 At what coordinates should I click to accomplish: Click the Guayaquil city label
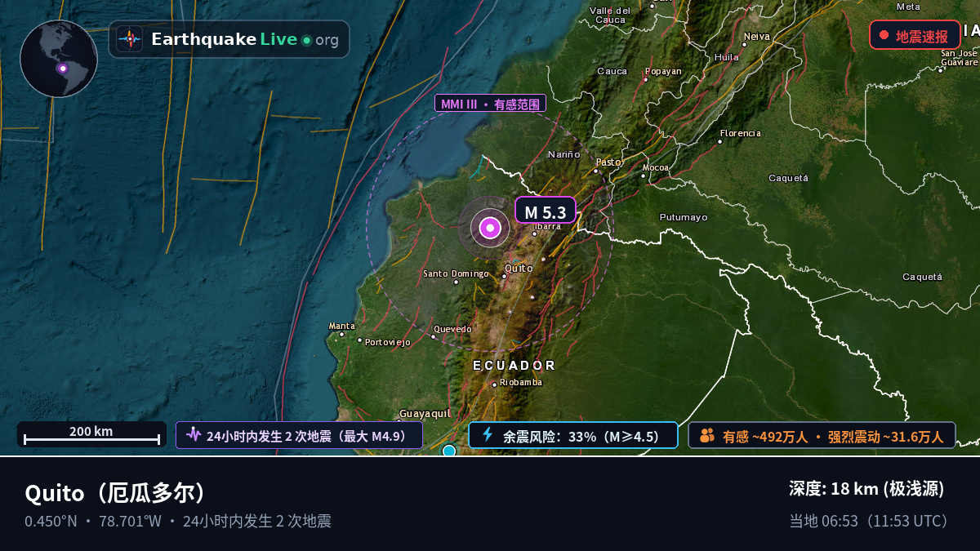pos(425,413)
